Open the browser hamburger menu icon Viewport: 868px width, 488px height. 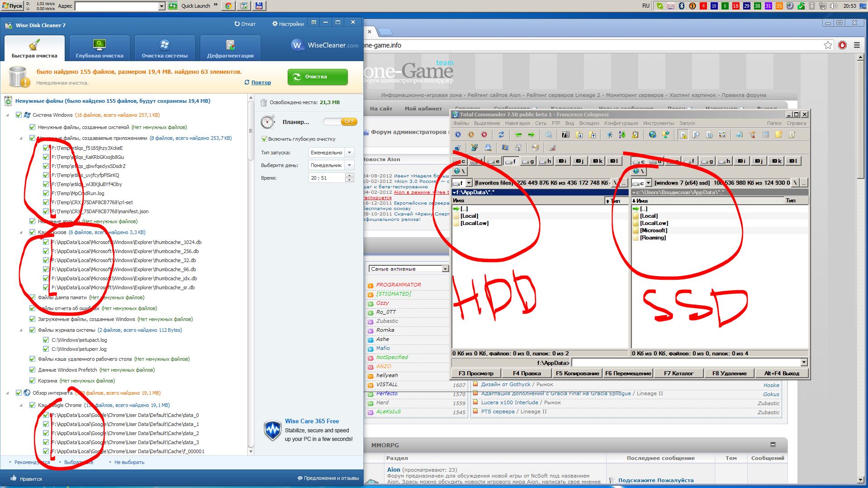click(857, 45)
